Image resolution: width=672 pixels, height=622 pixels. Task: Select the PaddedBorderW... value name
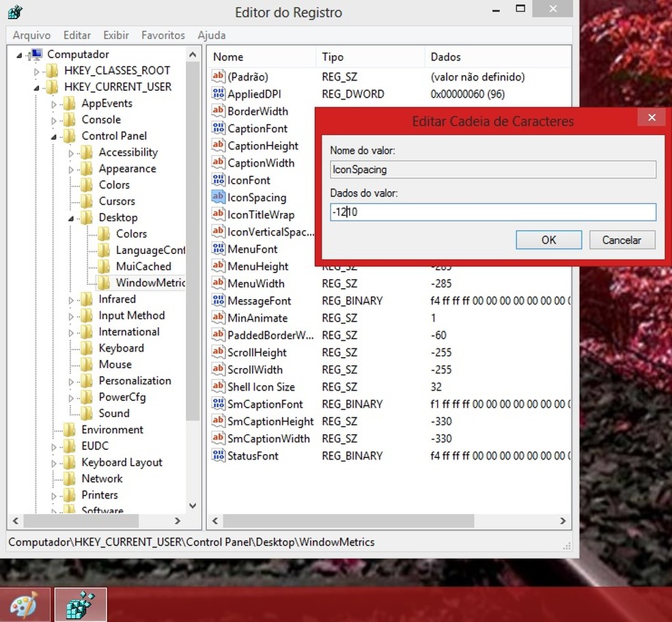pyautogui.click(x=270, y=335)
